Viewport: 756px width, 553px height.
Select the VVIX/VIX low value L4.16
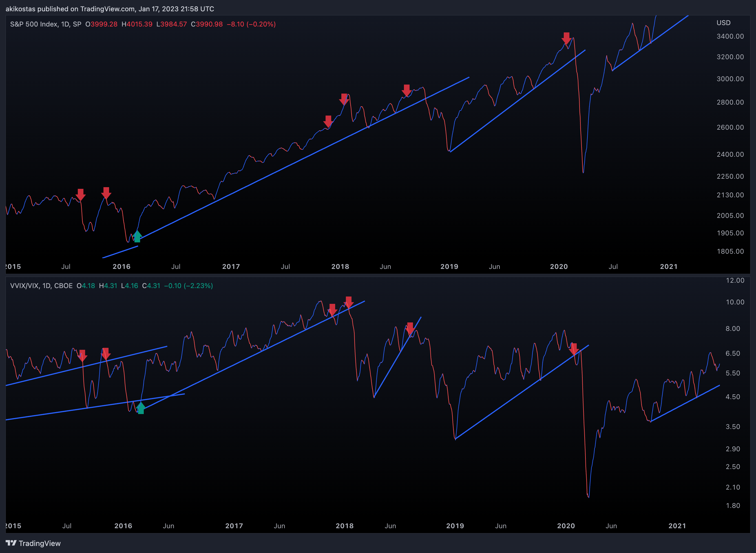[130, 286]
